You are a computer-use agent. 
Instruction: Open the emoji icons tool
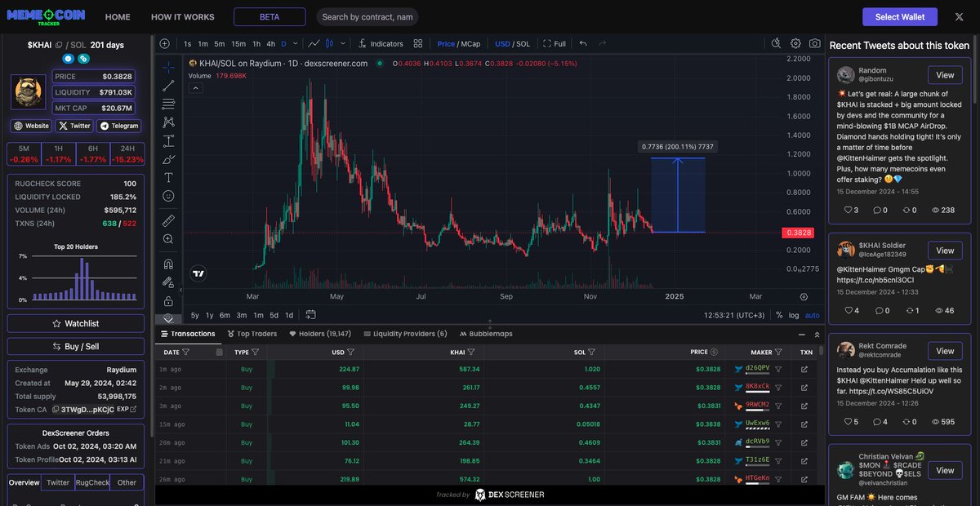pos(168,196)
